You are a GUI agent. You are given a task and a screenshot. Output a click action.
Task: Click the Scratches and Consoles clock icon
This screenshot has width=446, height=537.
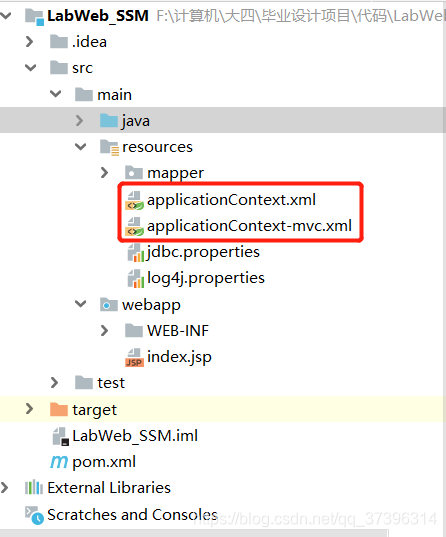pyautogui.click(x=34, y=515)
